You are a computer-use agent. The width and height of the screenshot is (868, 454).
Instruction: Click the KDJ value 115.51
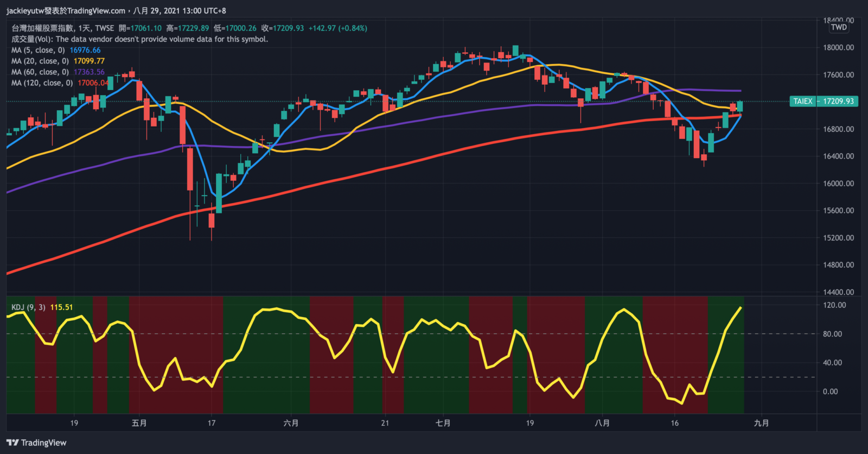[61, 307]
